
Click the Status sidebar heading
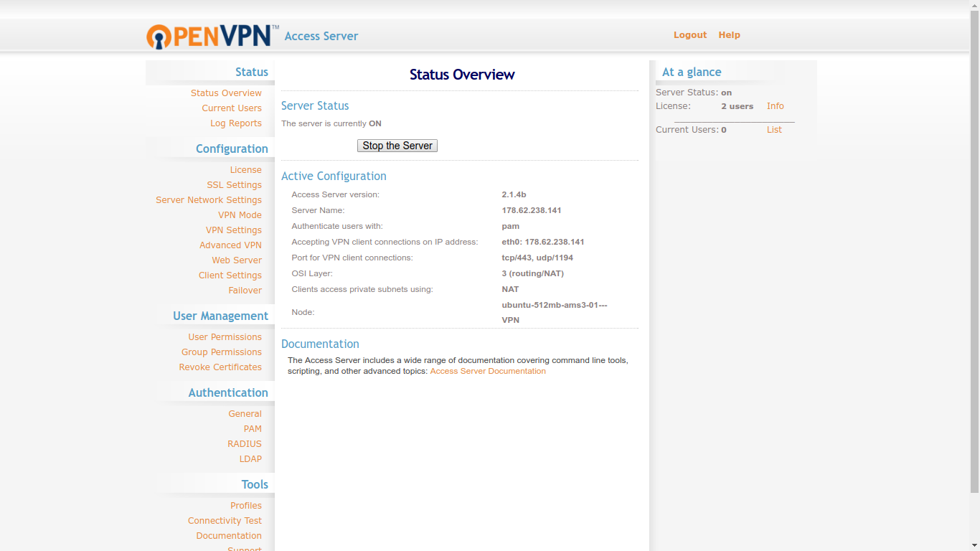tap(252, 72)
